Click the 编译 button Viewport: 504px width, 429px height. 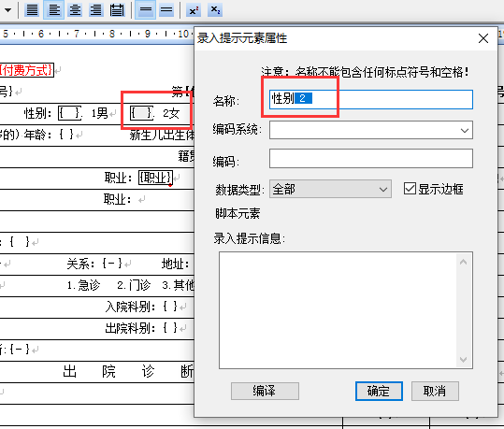click(265, 391)
